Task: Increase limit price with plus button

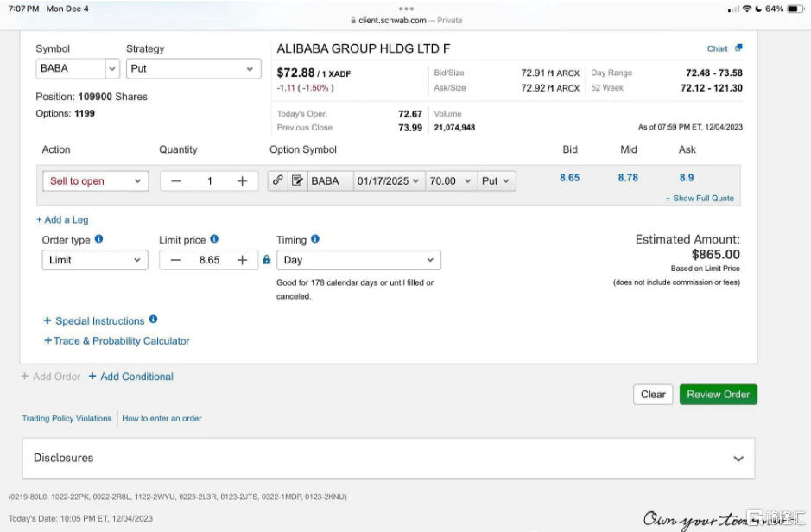Action: 242,260
